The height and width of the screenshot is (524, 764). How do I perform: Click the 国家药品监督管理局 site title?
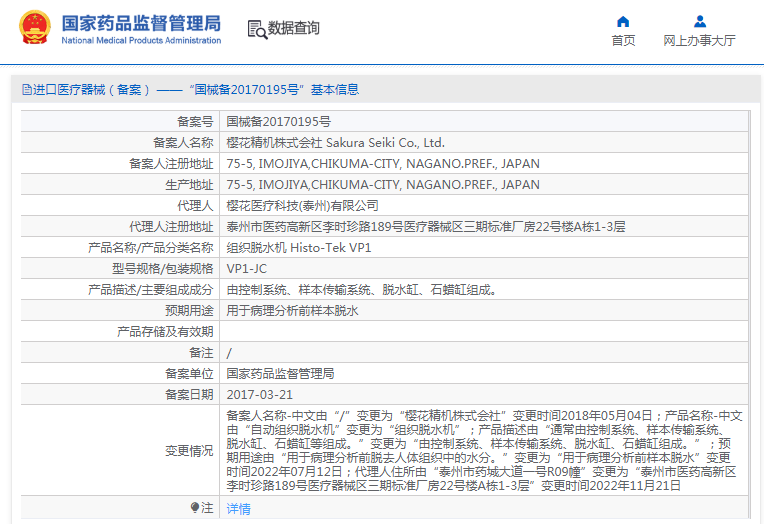[x=141, y=23]
